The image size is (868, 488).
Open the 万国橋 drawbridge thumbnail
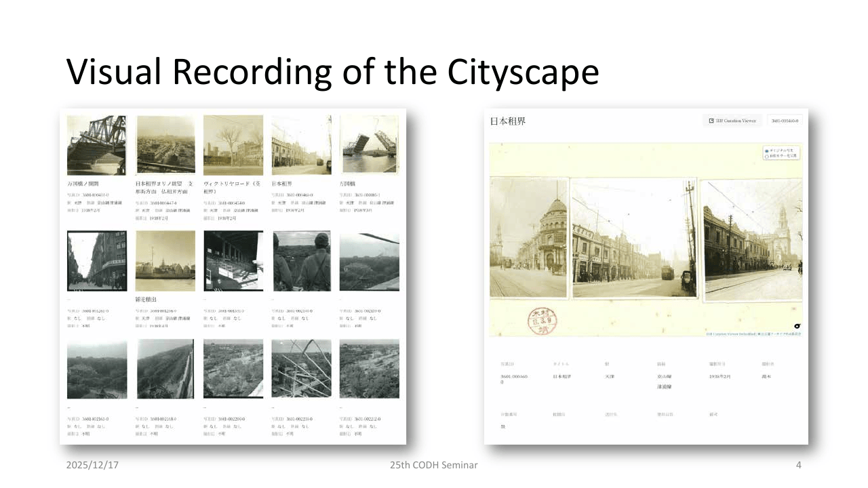[370, 145]
